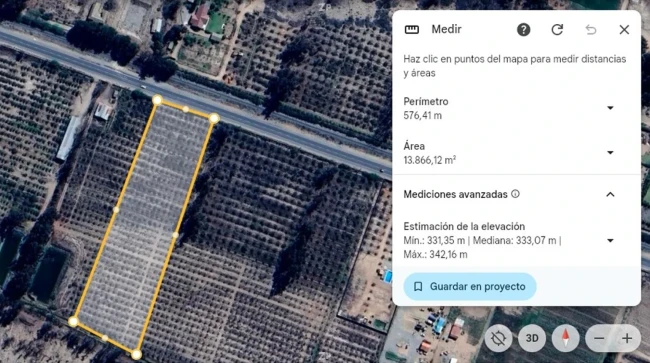The height and width of the screenshot is (363, 650).
Task: Click the area value 13.866,12 m²
Action: [x=429, y=160]
